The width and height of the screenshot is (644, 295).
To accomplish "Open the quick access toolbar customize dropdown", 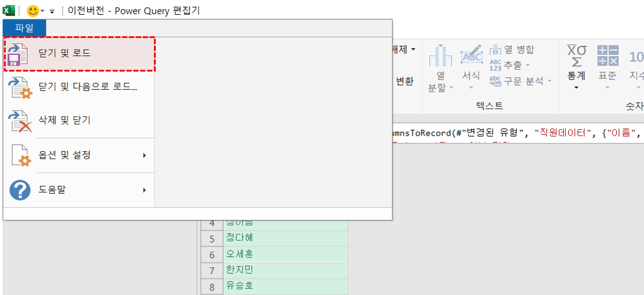I will pyautogui.click(x=52, y=12).
